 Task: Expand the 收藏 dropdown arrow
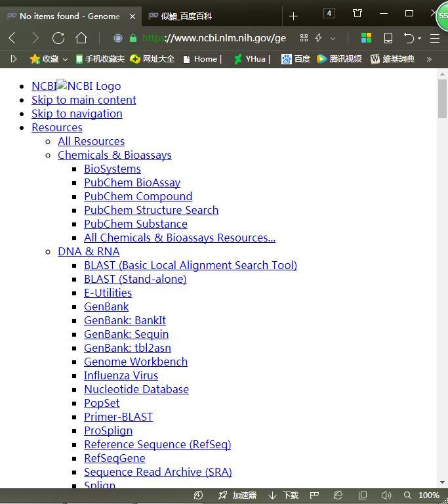(65, 60)
